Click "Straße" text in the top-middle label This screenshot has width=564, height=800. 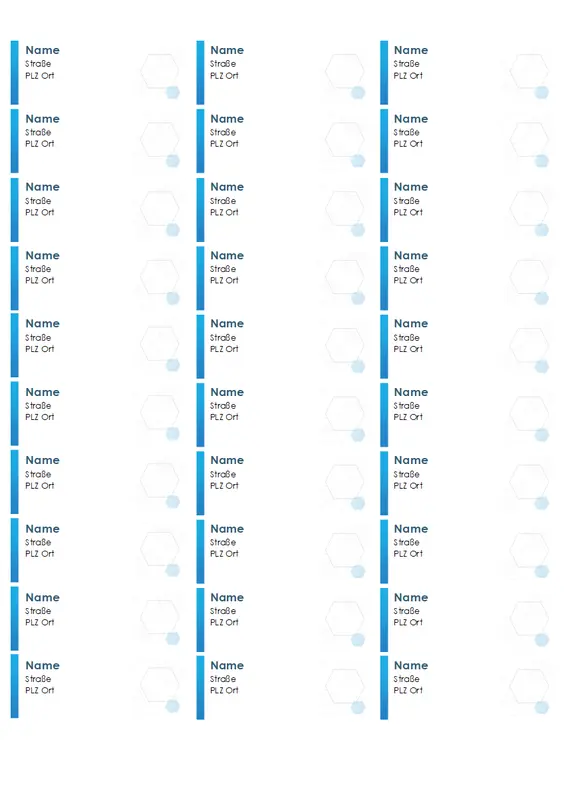[223, 64]
